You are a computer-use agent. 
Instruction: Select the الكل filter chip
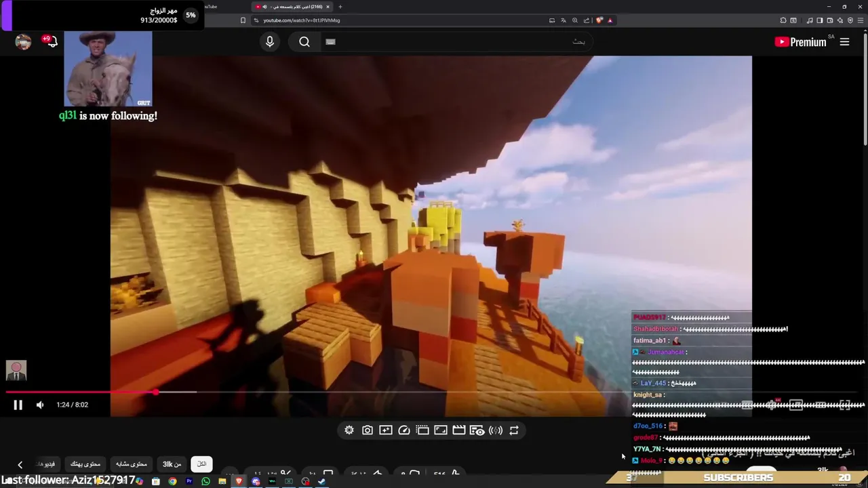201,464
